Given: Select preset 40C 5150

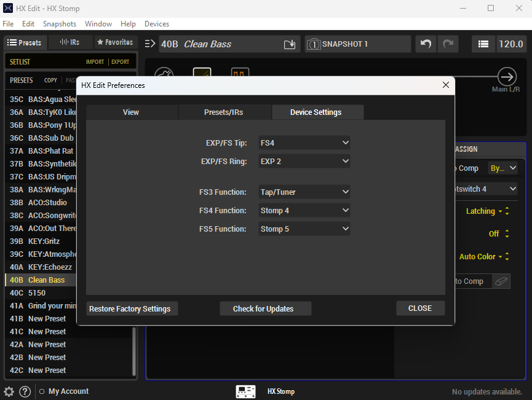Looking at the screenshot, I should pyautogui.click(x=41, y=293).
